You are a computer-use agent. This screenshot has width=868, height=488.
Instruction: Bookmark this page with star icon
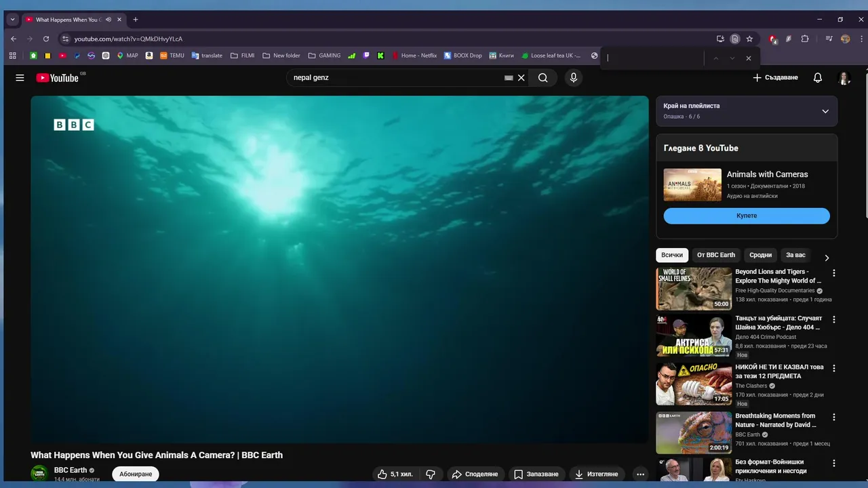pyautogui.click(x=749, y=39)
